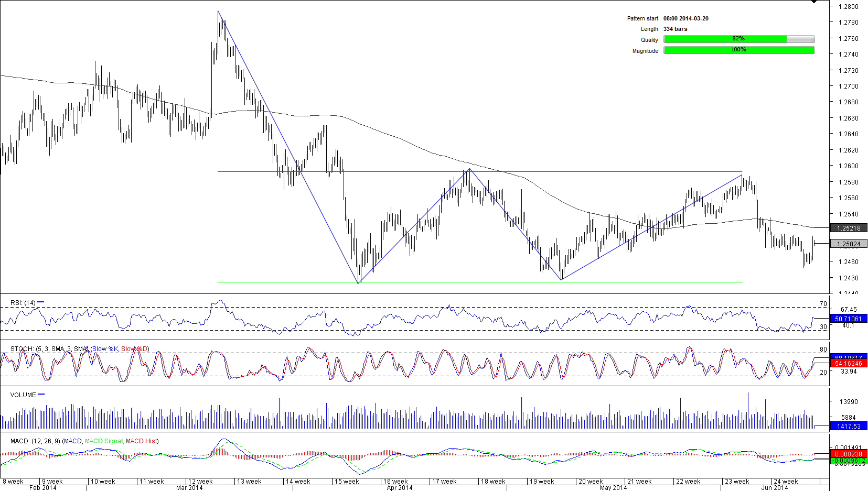868x491 pixels.
Task: Select the RSI: (14) indicator label
Action: tap(23, 303)
